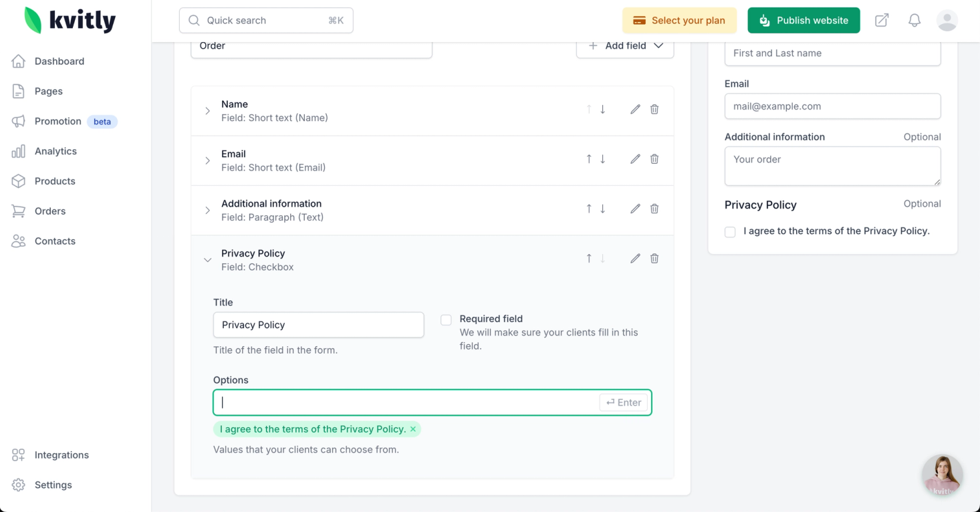The image size is (980, 512).
Task: Open the support chat avatar bubble
Action: coord(942,475)
